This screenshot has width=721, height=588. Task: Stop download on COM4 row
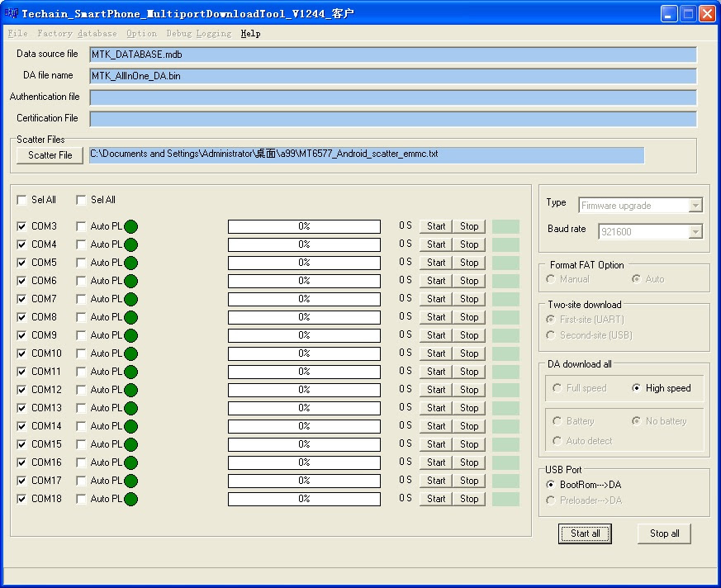tap(469, 244)
